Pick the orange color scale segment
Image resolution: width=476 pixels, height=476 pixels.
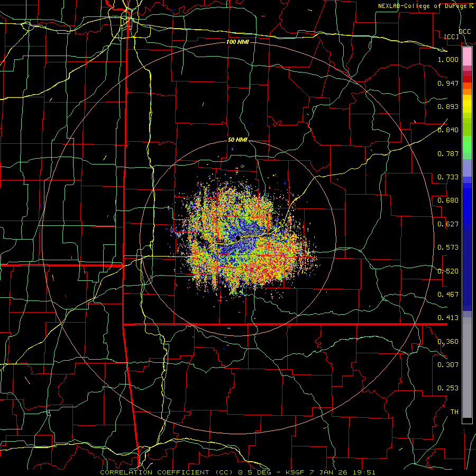point(467,91)
